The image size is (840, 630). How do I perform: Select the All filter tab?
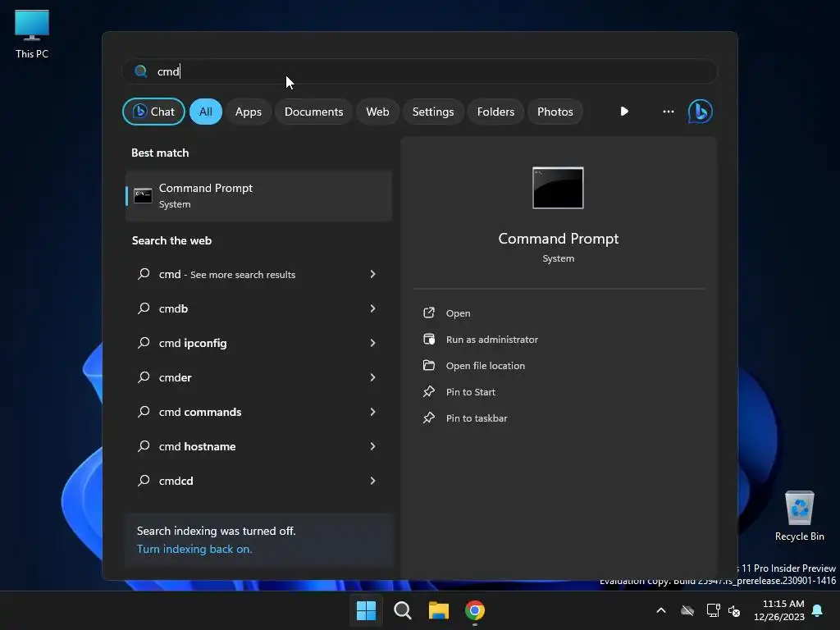(206, 112)
